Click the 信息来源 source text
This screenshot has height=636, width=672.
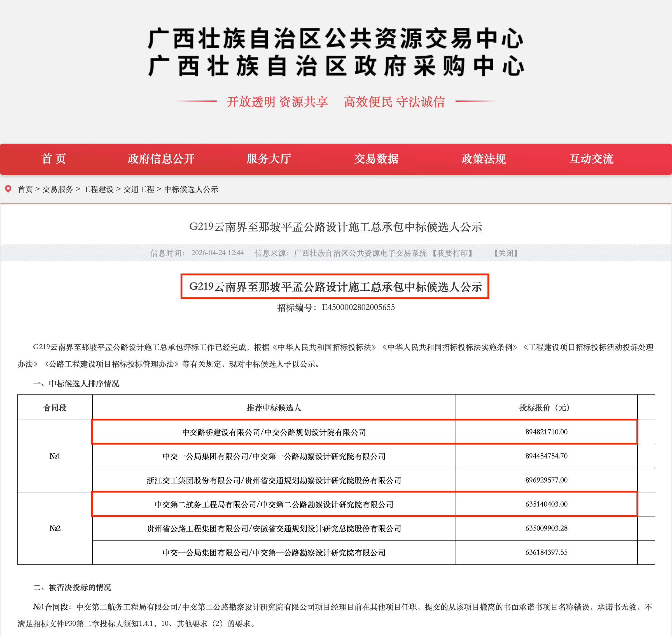click(x=340, y=253)
